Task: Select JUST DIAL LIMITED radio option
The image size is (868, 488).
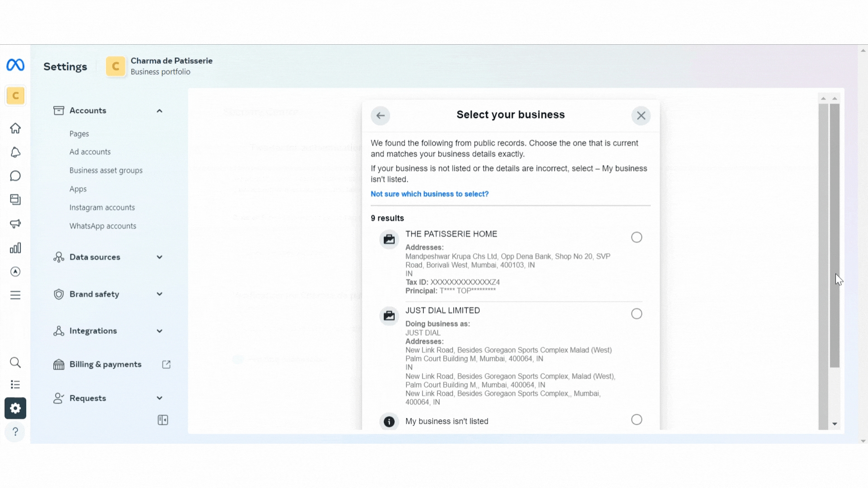Action: point(636,314)
